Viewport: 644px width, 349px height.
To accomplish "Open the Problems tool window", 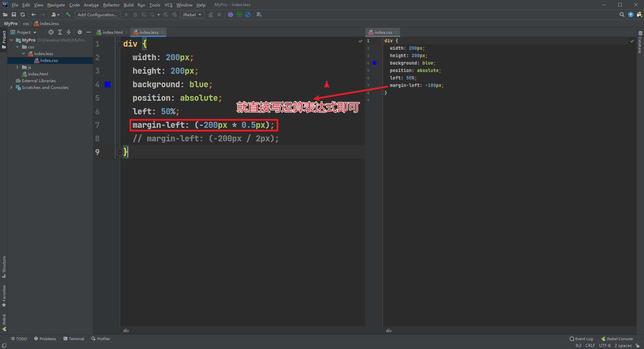I will pyautogui.click(x=45, y=339).
